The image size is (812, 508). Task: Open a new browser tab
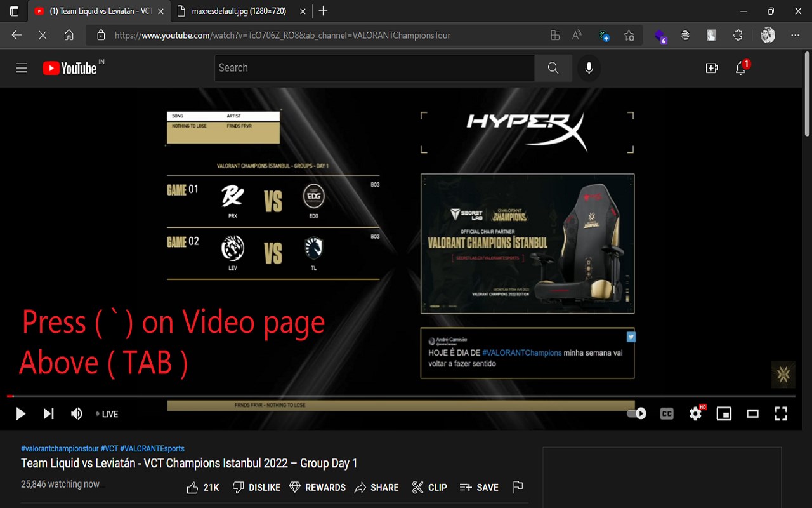pos(324,11)
